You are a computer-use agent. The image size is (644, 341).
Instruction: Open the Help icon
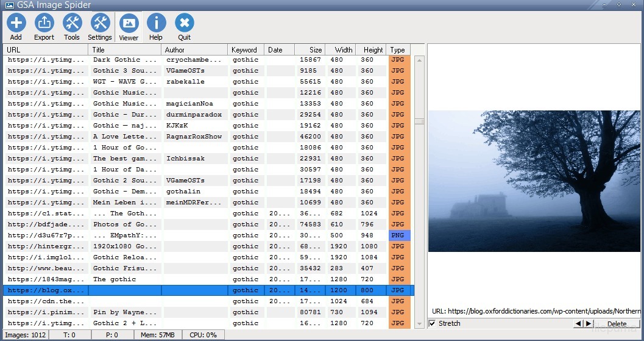[x=156, y=27]
